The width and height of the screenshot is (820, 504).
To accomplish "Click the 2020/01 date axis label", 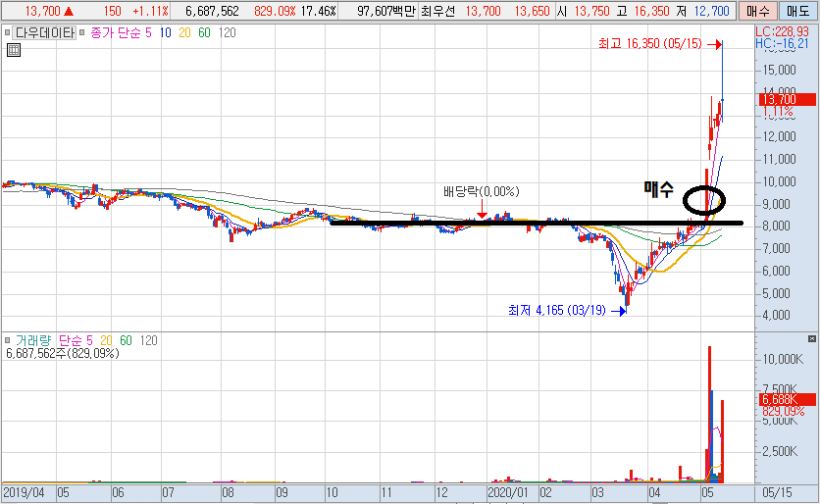I will [507, 492].
